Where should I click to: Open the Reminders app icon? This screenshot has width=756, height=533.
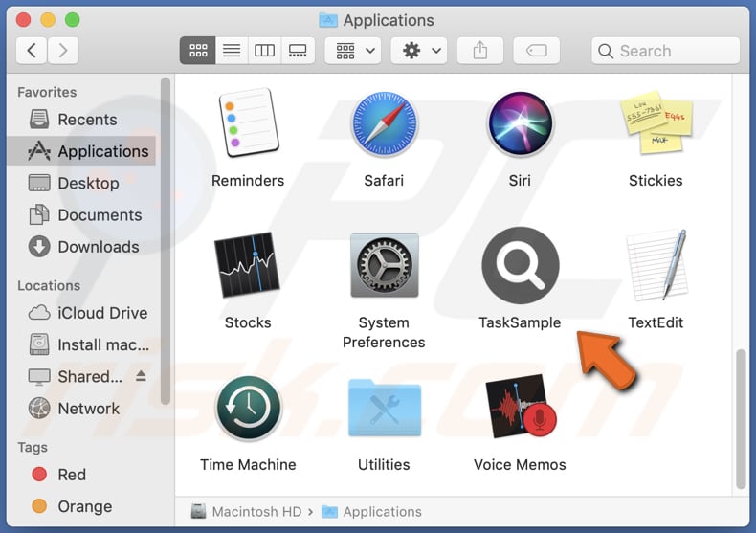(x=248, y=122)
